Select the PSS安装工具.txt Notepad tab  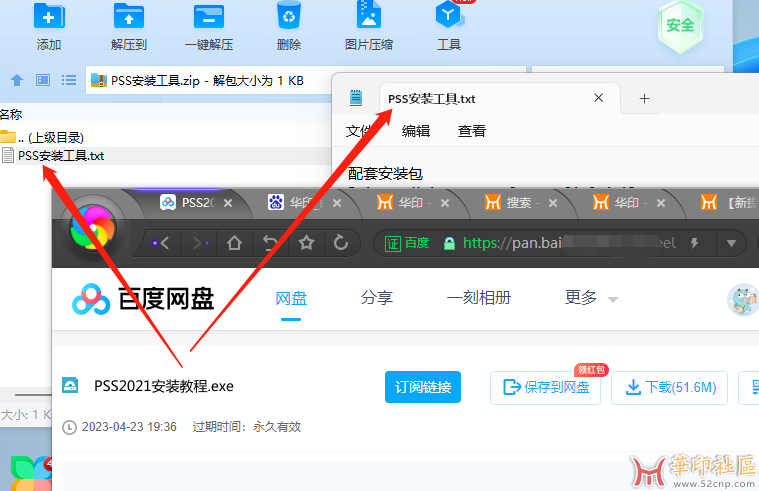[500, 99]
